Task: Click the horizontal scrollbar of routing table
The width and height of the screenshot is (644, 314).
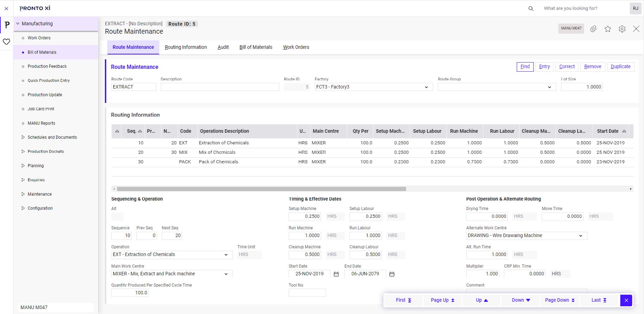Action: [x=261, y=189]
